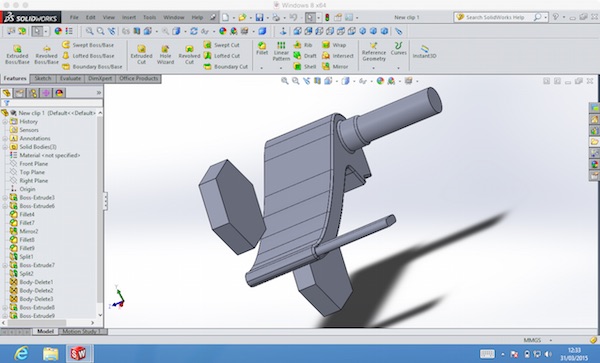Open the Help menu
The height and width of the screenshot is (363, 600).
point(197,17)
